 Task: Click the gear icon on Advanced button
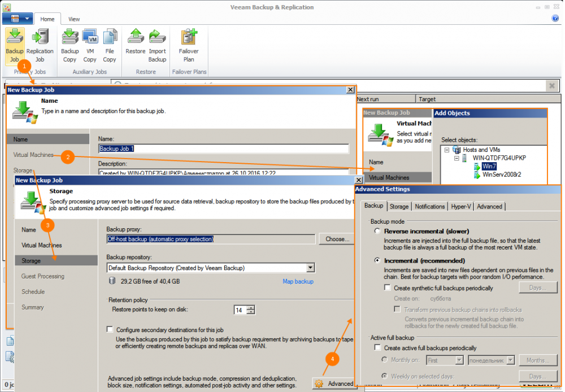click(319, 384)
